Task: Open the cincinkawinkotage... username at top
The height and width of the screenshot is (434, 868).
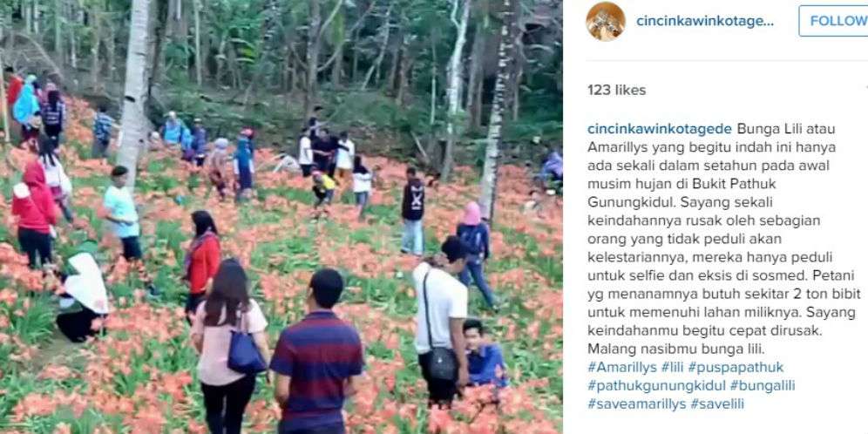Action: point(705,22)
